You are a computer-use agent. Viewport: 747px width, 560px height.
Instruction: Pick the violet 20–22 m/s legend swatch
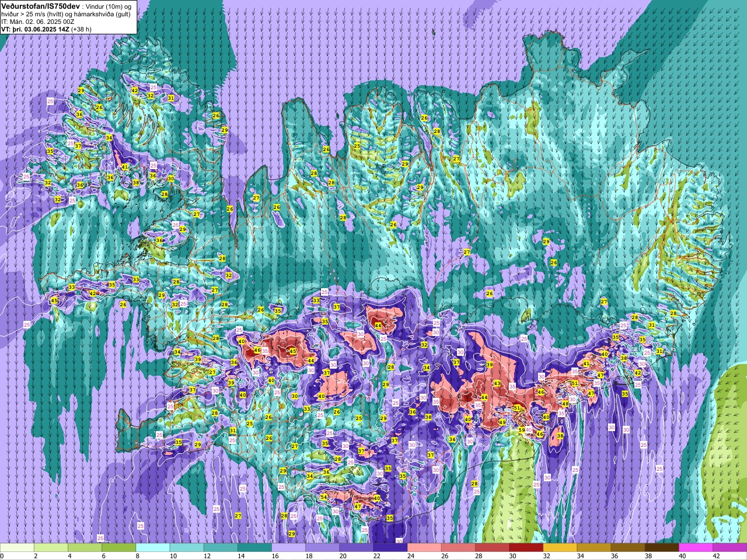[x=357, y=548]
